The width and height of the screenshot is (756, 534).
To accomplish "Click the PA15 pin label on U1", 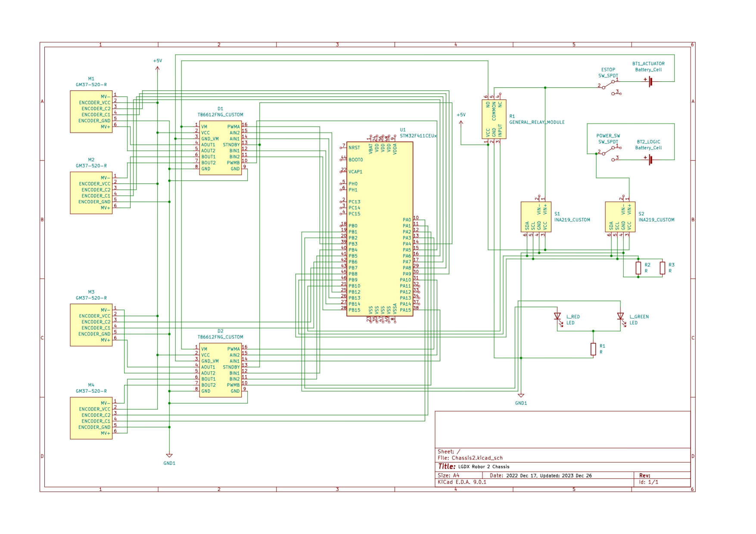I will [405, 310].
